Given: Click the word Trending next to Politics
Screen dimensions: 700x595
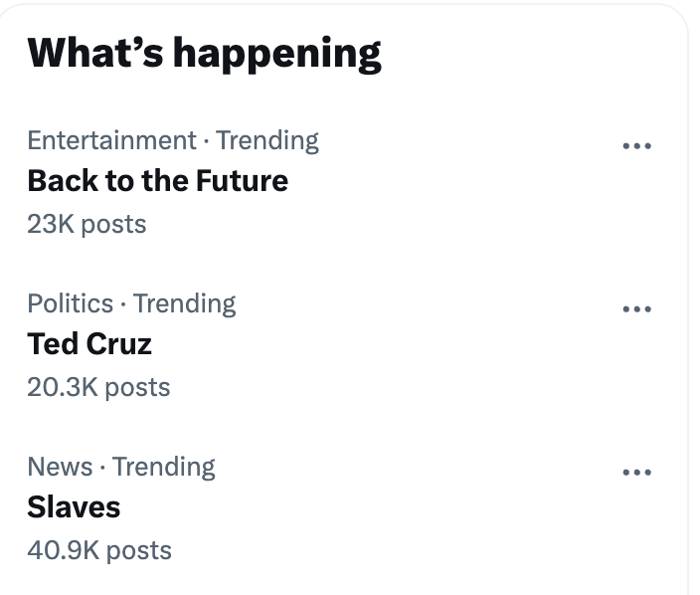Looking at the screenshot, I should [185, 303].
